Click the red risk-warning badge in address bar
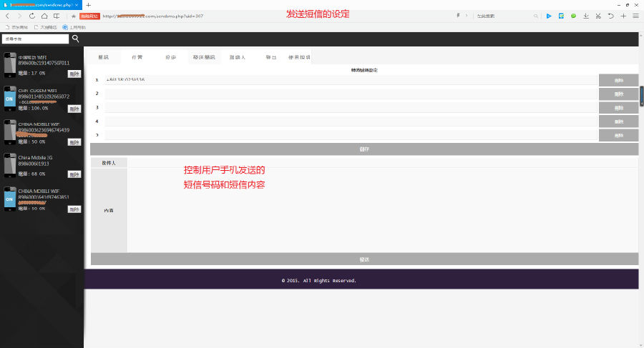The height and width of the screenshot is (348, 644). (x=89, y=16)
